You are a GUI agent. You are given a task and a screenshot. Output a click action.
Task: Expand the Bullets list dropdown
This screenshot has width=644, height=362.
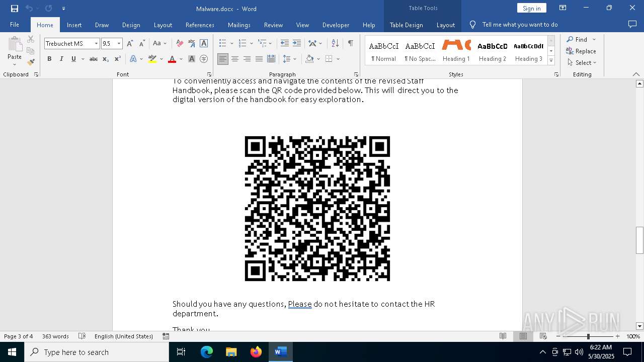(231, 44)
